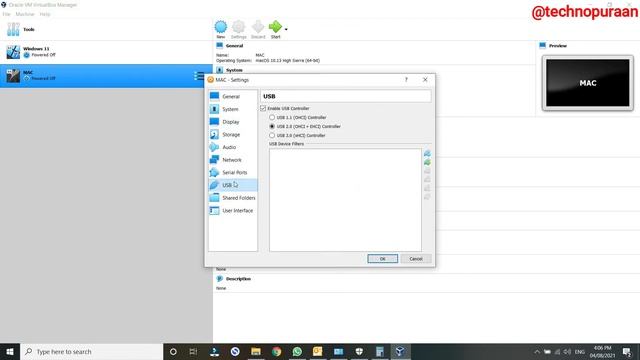This screenshot has width=640, height=360.
Task: Select the USB settings category
Action: point(233,185)
